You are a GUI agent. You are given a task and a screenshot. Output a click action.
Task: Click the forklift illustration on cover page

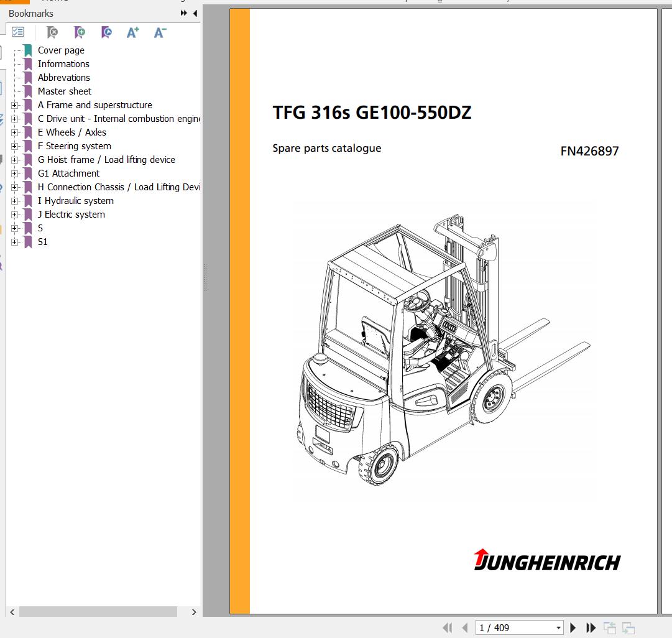tap(443, 349)
